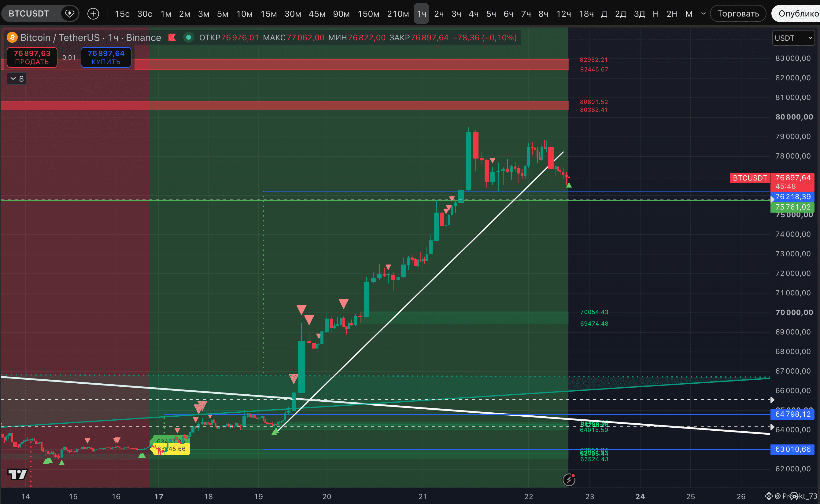820x504 pixels.
Task: Switch to the 5м interval
Action: (223, 14)
